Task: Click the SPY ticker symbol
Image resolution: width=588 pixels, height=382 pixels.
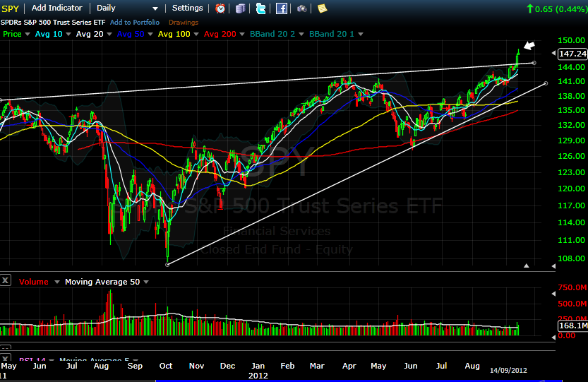Action: click(10, 8)
